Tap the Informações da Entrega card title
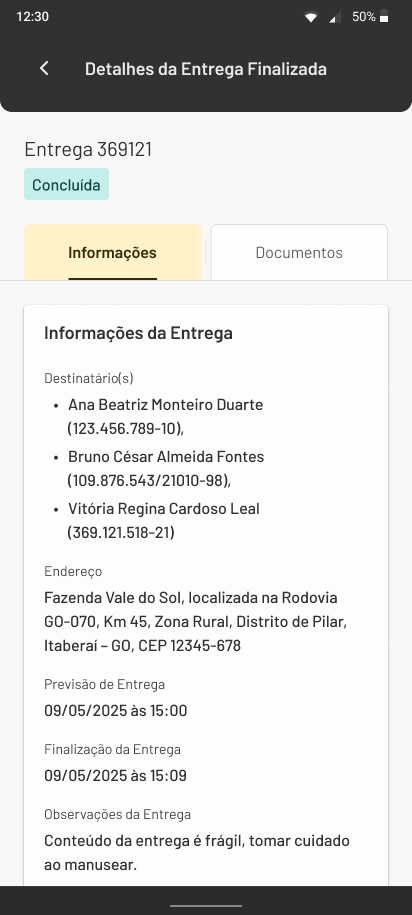Screen dimensions: 412x915 point(138,333)
